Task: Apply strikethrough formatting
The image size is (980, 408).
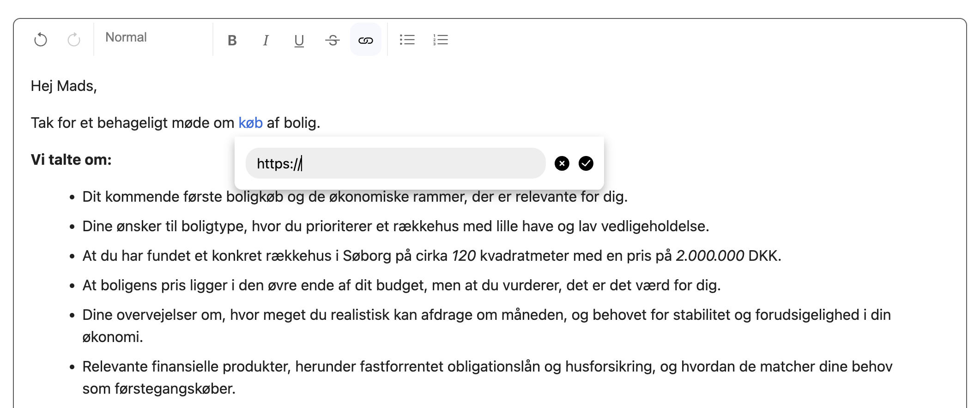Action: tap(332, 41)
